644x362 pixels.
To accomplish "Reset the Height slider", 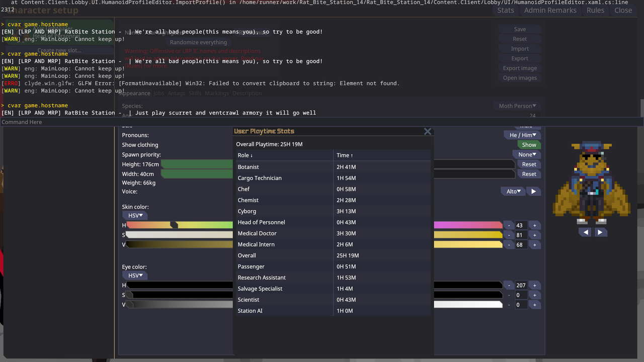I will coord(529,164).
